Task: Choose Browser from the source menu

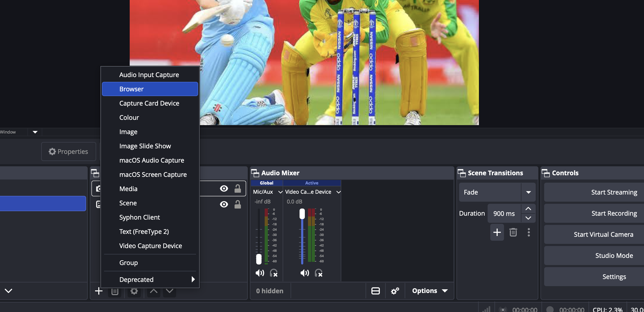Action: tap(150, 89)
